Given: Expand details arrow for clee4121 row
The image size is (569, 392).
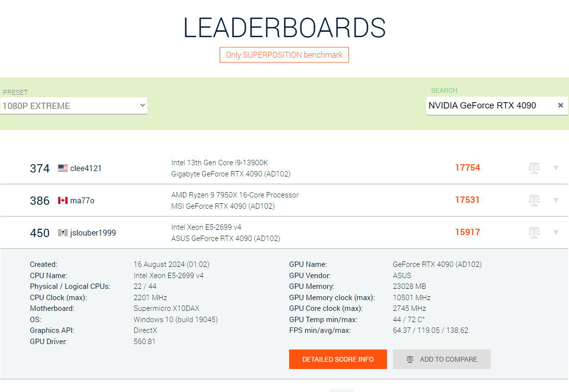Looking at the screenshot, I should point(556,168).
